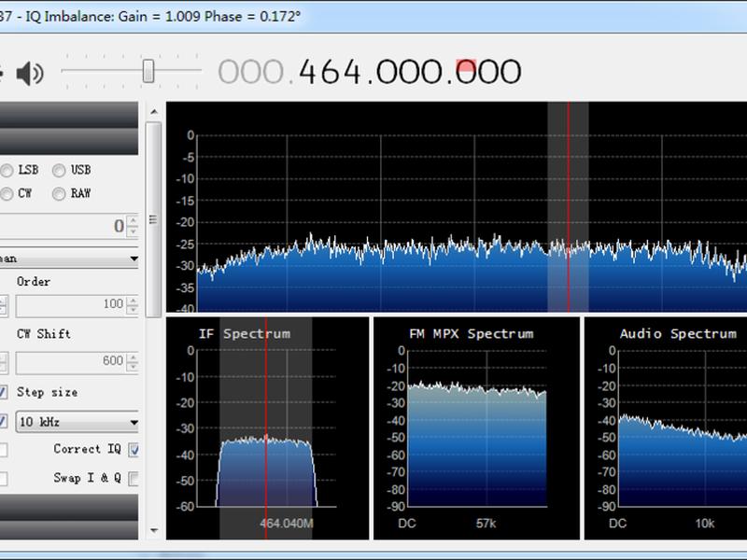Choose the RAW mode radio button
Viewport: 747px width, 560px height.
click(x=59, y=194)
